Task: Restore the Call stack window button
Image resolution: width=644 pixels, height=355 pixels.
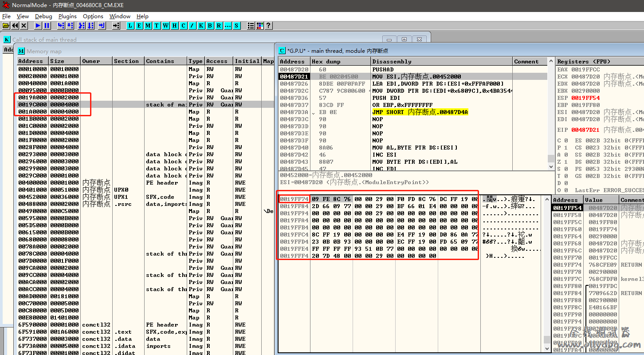Action: click(404, 39)
